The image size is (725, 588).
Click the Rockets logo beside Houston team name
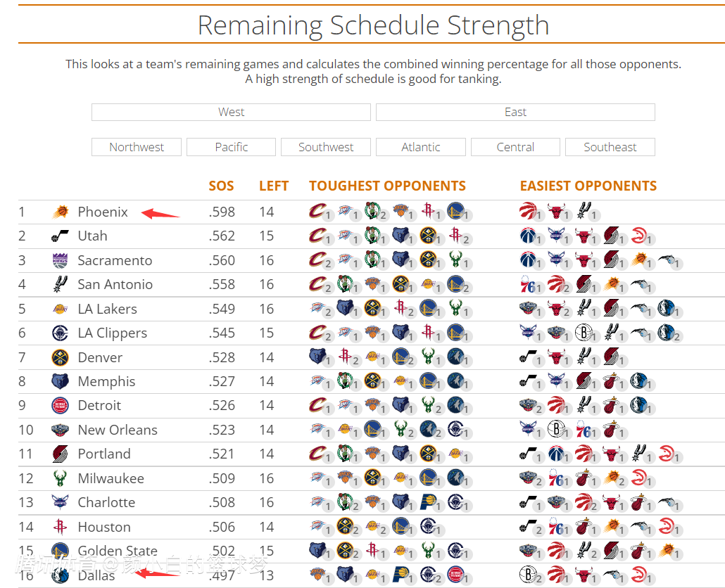(x=61, y=527)
